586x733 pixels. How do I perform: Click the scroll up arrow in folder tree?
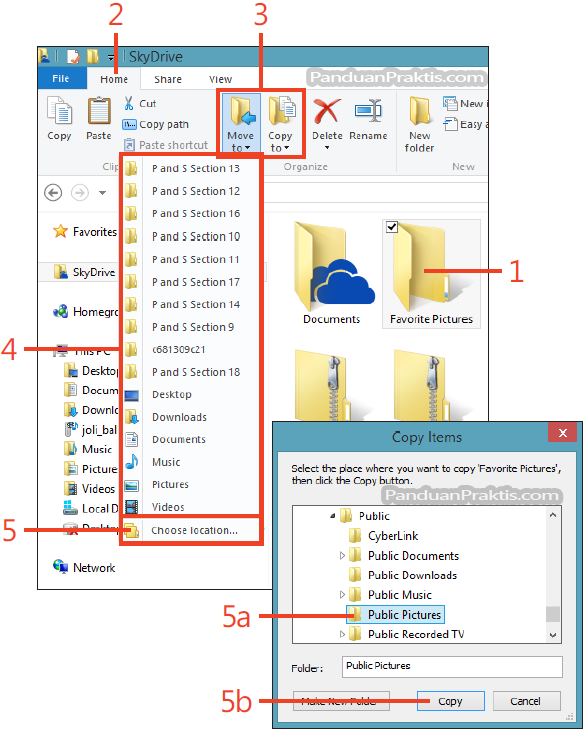(x=553, y=515)
